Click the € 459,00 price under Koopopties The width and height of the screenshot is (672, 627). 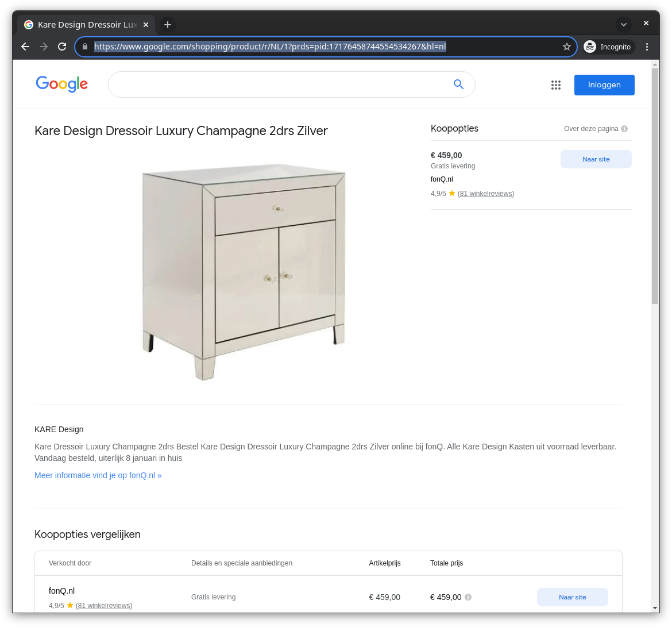(x=446, y=155)
